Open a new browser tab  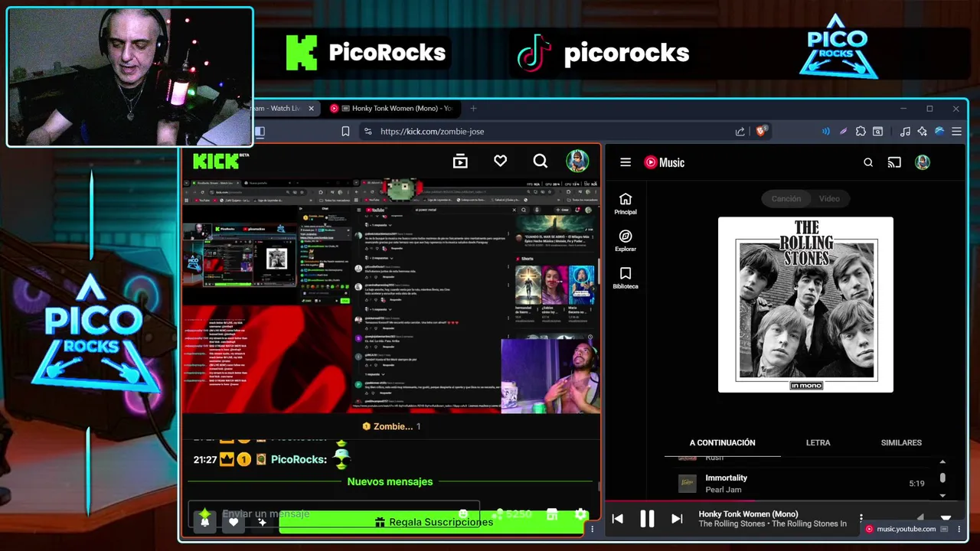(473, 109)
